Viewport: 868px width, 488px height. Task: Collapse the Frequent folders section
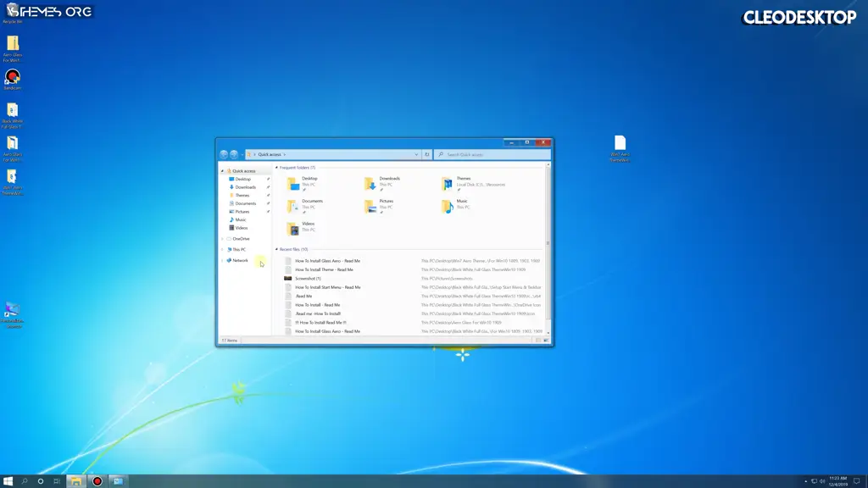click(278, 168)
